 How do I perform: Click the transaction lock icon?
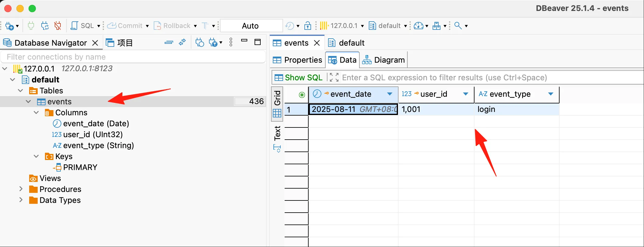tap(307, 26)
